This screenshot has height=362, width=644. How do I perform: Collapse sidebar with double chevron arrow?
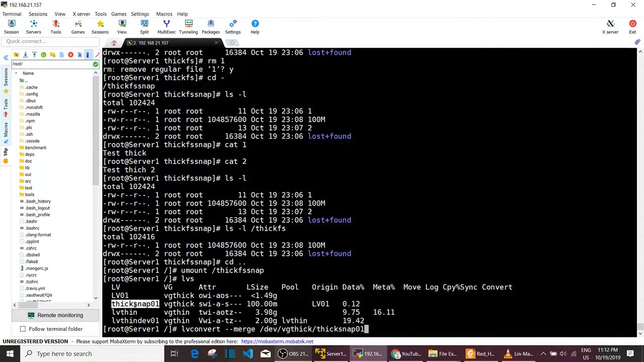point(6,58)
